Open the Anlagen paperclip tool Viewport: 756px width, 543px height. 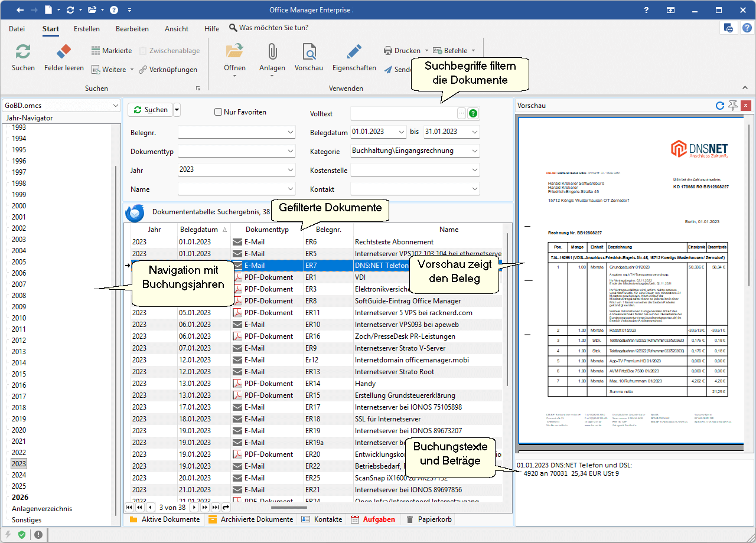click(272, 52)
